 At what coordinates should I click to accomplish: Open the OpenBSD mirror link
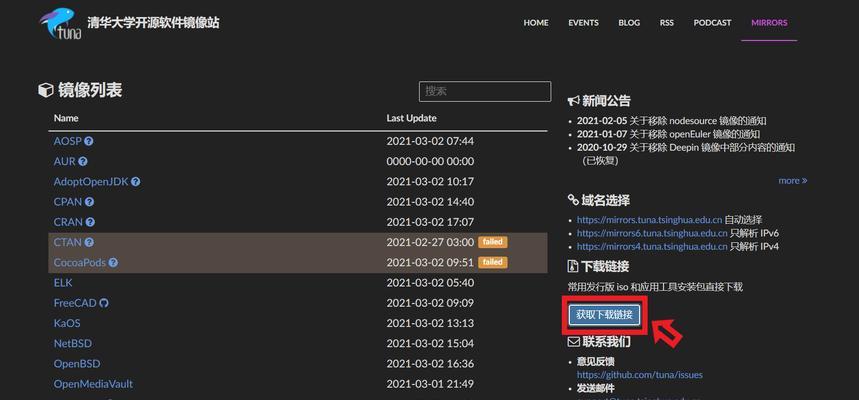[77, 364]
